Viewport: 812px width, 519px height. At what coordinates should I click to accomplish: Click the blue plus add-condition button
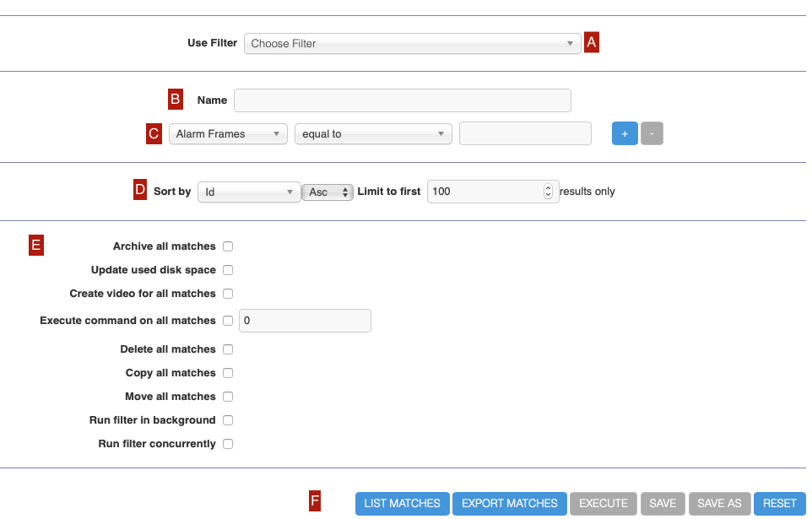[625, 133]
